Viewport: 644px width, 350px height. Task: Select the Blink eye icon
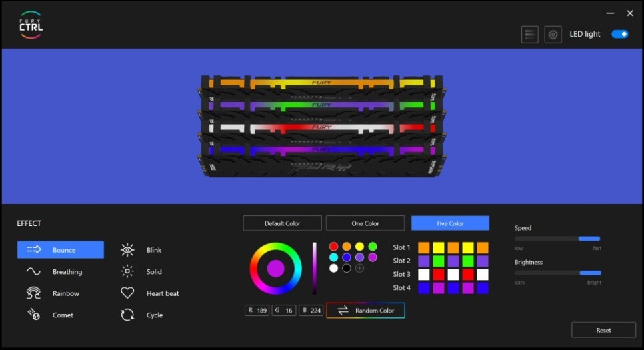pyautogui.click(x=127, y=250)
